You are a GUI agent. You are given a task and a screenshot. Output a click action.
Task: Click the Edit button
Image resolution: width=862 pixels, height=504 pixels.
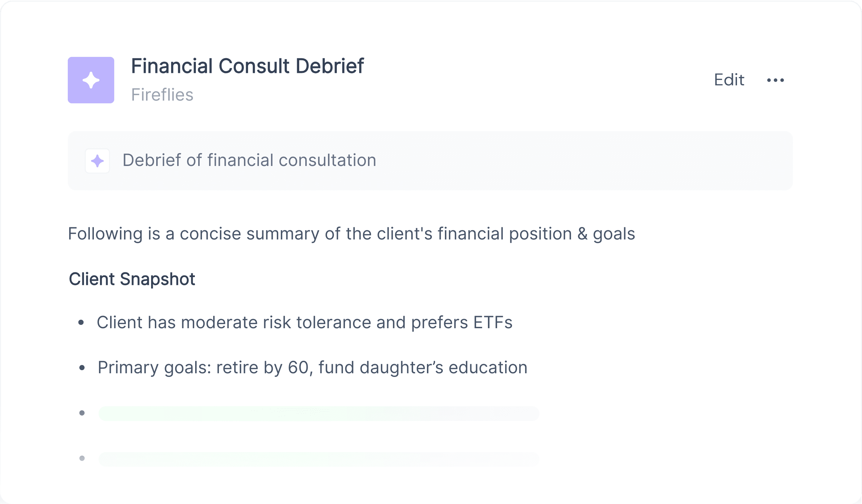[729, 80]
